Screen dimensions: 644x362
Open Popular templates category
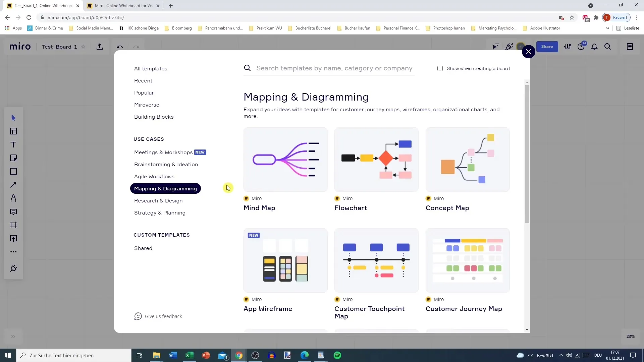144,93
